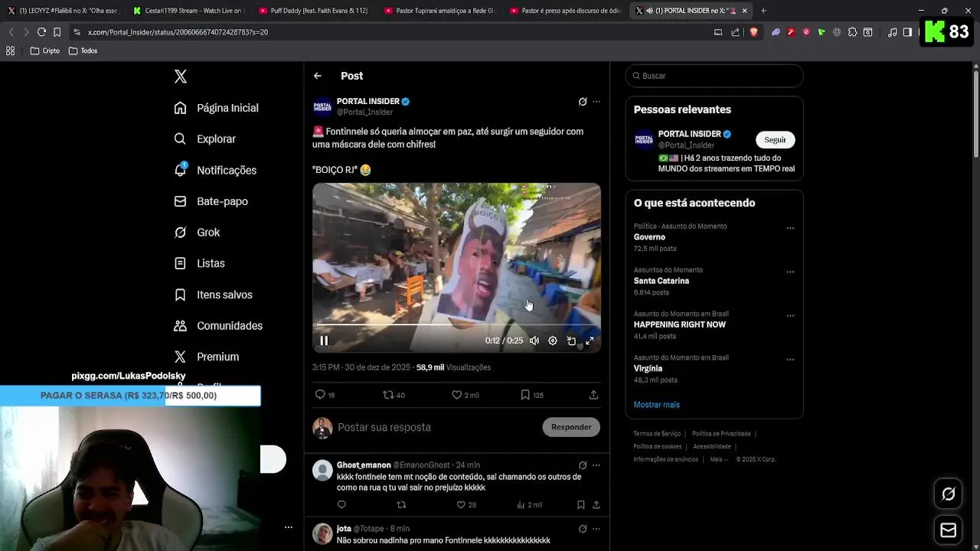The width and height of the screenshot is (980, 551).
Task: Open video playback settings gear
Action: pos(553,341)
